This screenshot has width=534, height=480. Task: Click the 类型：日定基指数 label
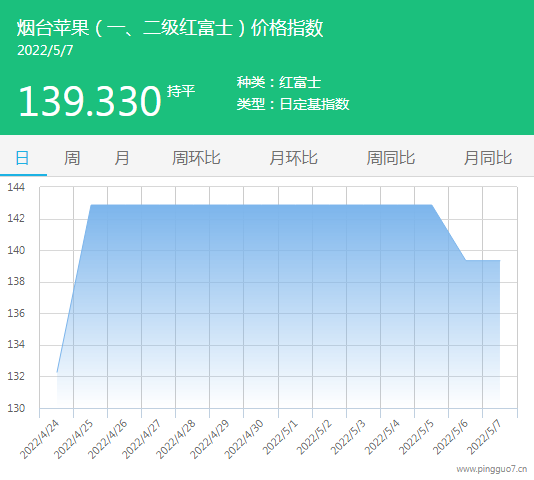[x=293, y=104]
